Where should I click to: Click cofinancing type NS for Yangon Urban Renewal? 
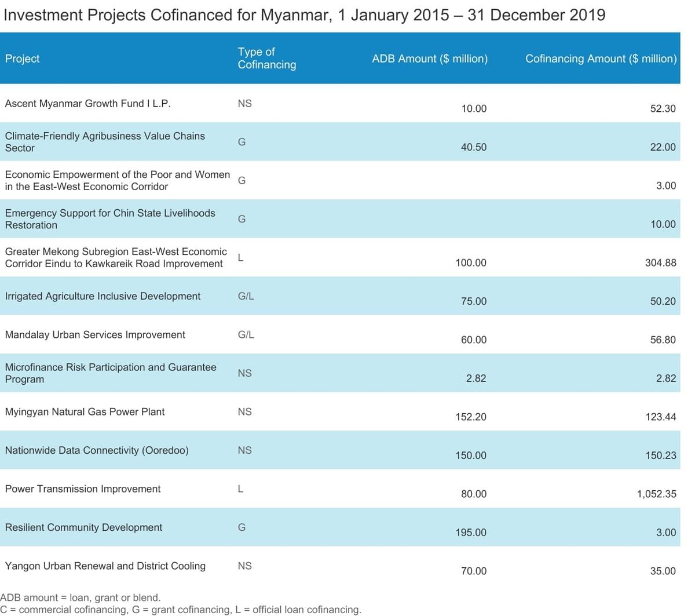[x=244, y=566]
